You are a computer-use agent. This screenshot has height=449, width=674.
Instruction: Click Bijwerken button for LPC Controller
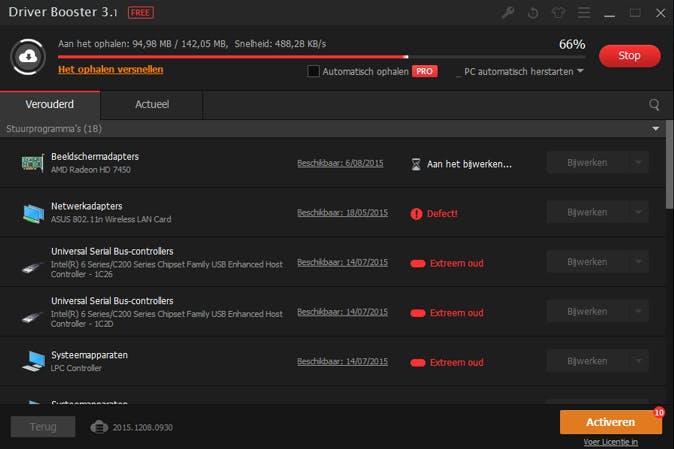pyautogui.click(x=587, y=361)
